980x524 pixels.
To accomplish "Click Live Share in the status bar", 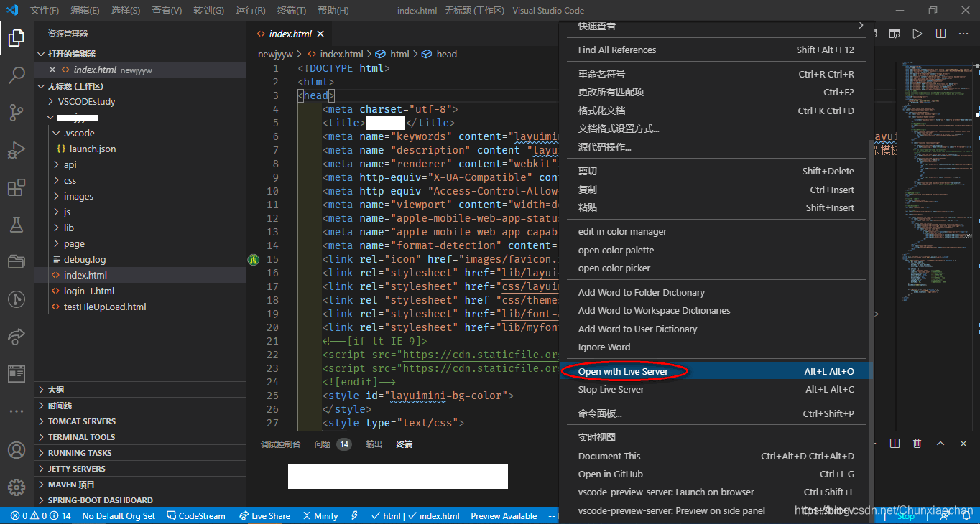I will [x=264, y=516].
